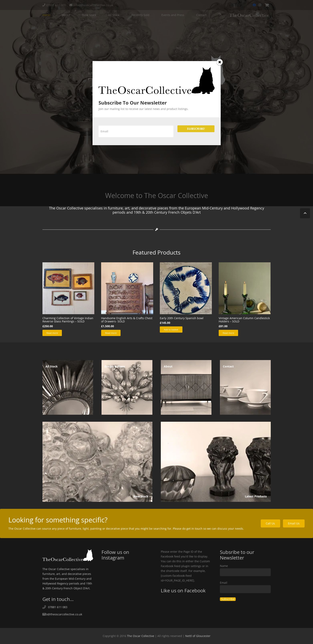
Task: Open the Recently Sold menu item
Action: 140,15
